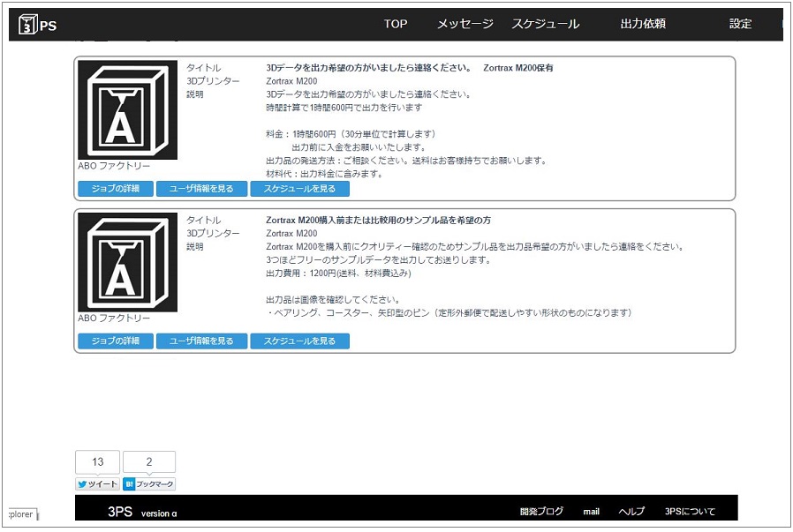Open the 開発ブログ footer link
This screenshot has width=793, height=532.
[x=541, y=512]
